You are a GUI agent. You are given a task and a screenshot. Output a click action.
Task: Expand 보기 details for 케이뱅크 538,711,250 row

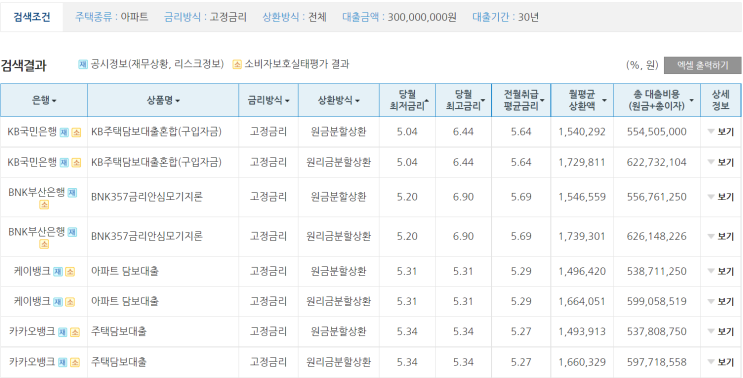(x=721, y=271)
